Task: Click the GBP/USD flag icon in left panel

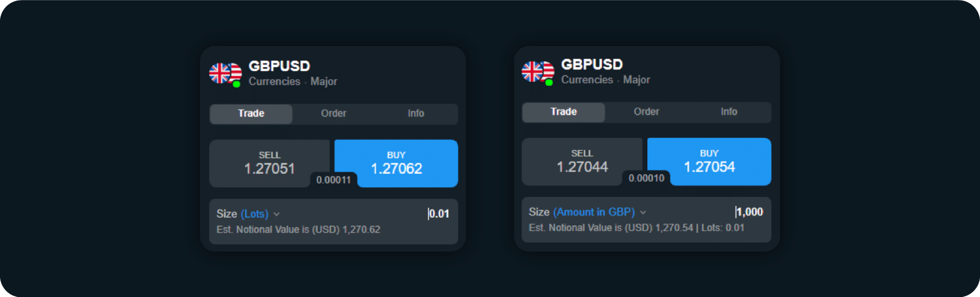Action: 225,73
